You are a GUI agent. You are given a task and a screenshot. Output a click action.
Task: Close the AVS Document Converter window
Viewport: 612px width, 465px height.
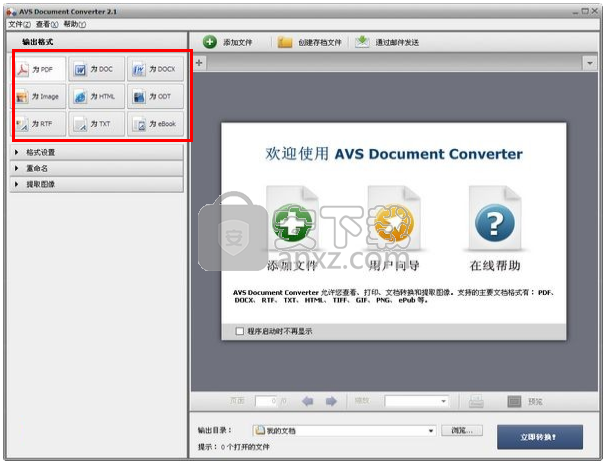(x=594, y=11)
